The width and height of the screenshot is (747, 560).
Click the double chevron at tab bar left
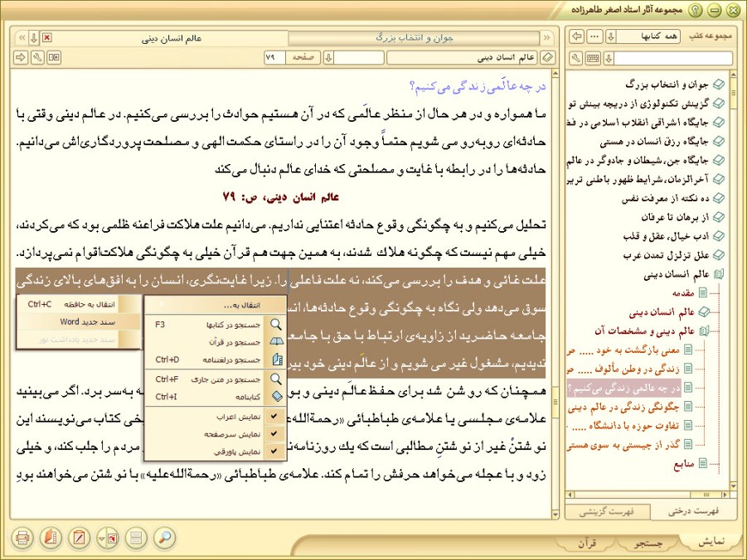[x=22, y=37]
